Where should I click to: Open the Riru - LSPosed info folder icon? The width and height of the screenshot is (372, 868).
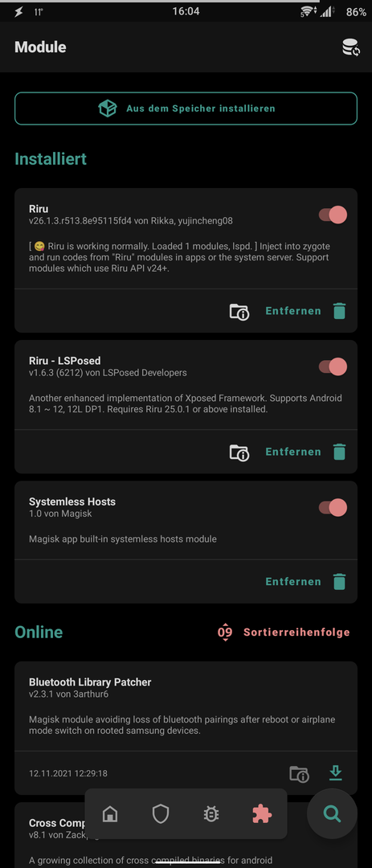coord(239,452)
